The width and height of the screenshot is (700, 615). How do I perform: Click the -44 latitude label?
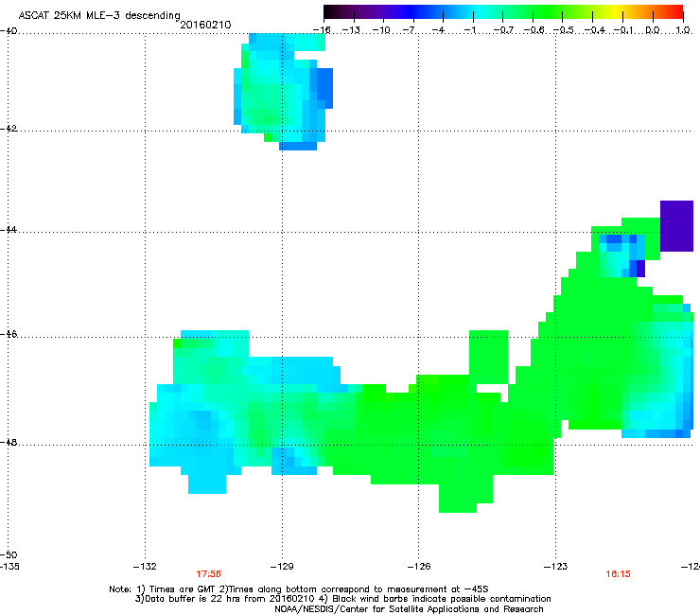pyautogui.click(x=9, y=230)
